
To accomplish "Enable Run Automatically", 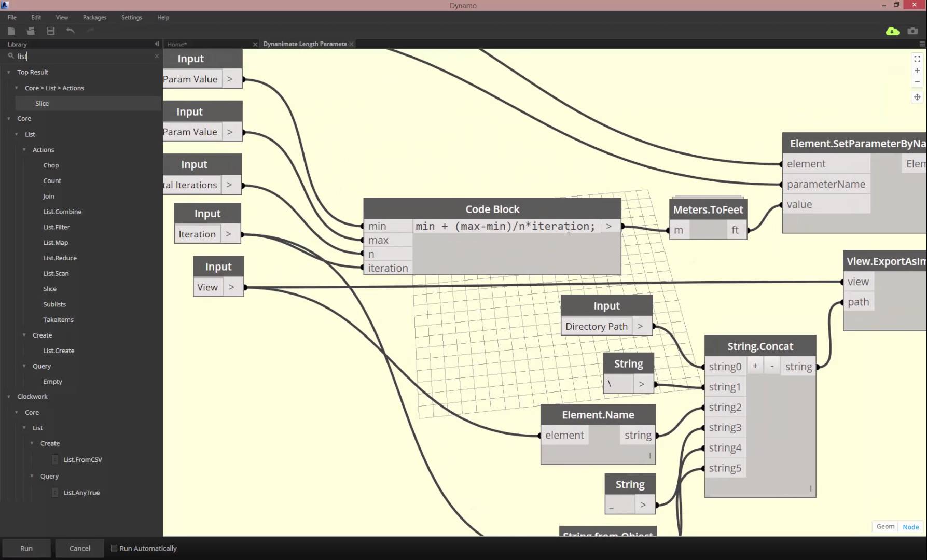I will coord(115,548).
